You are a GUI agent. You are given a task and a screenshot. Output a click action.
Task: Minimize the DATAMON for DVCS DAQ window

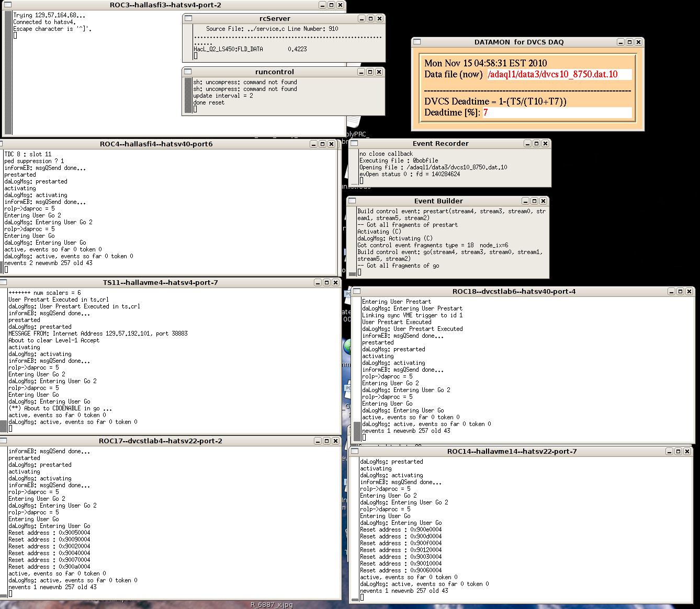point(620,42)
